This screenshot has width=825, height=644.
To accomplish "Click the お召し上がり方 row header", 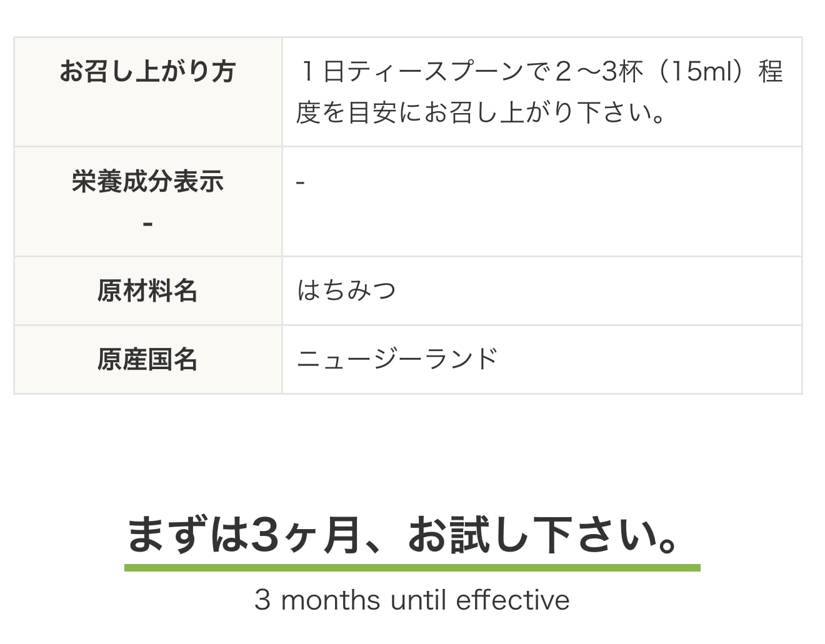I will 147,71.
